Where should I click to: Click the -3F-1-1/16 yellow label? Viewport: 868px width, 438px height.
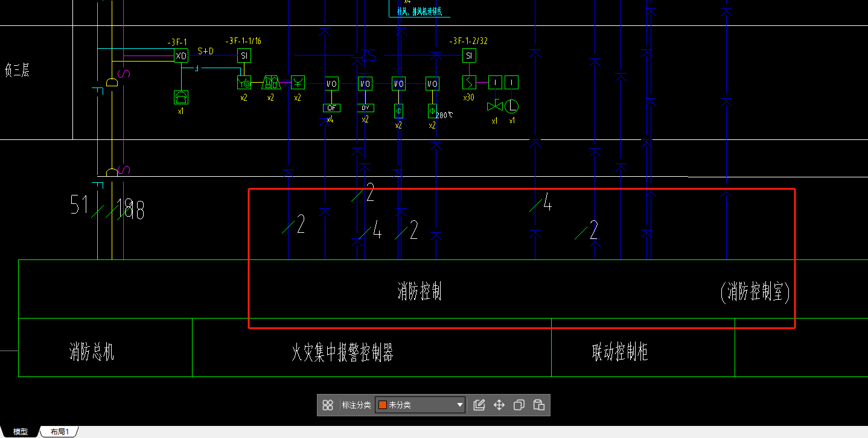point(243,41)
